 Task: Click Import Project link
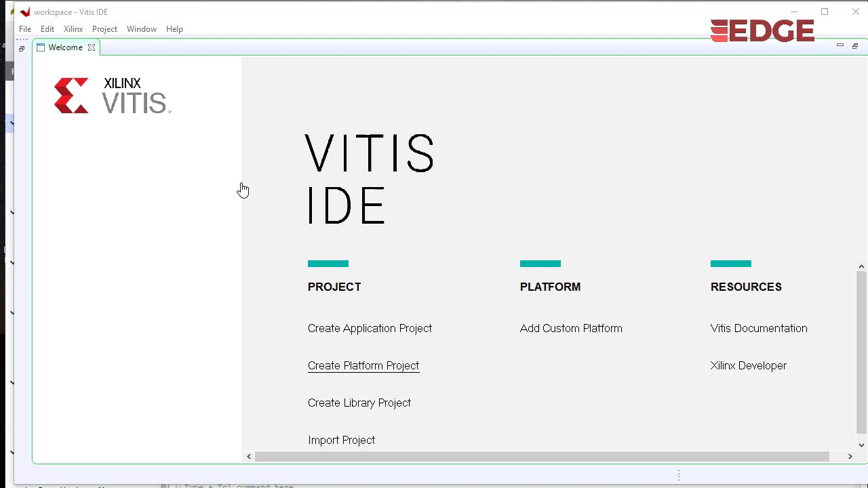341,440
